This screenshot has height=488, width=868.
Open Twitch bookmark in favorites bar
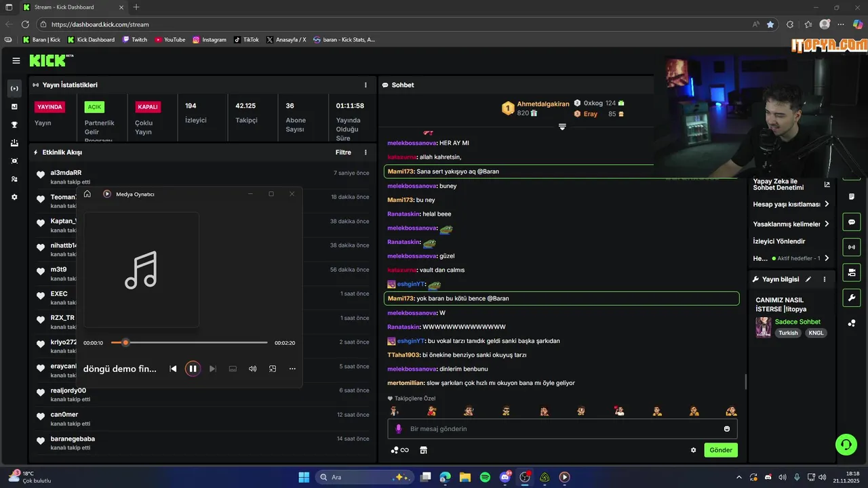coord(135,40)
